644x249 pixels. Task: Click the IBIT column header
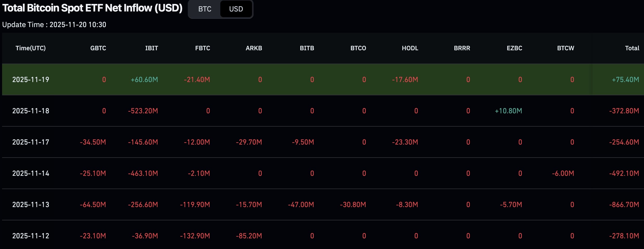point(151,48)
